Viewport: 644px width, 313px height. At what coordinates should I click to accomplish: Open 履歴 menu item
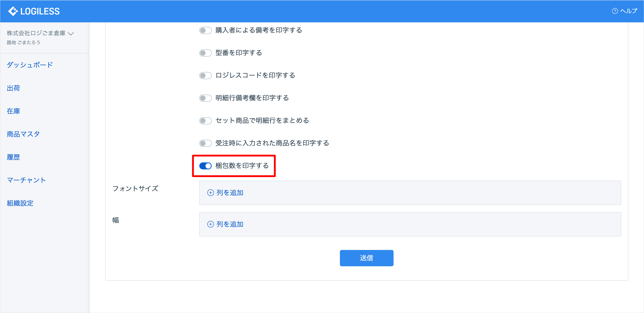(13, 157)
